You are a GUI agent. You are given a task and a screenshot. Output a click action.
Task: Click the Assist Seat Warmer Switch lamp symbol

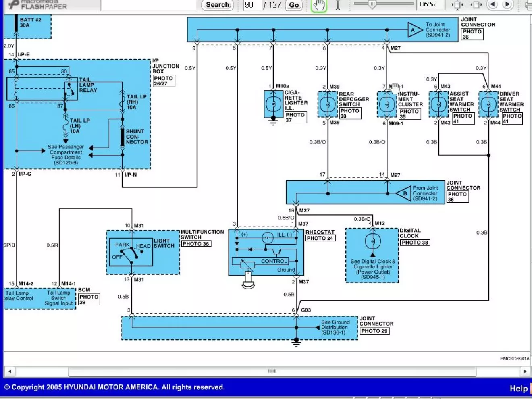point(438,104)
